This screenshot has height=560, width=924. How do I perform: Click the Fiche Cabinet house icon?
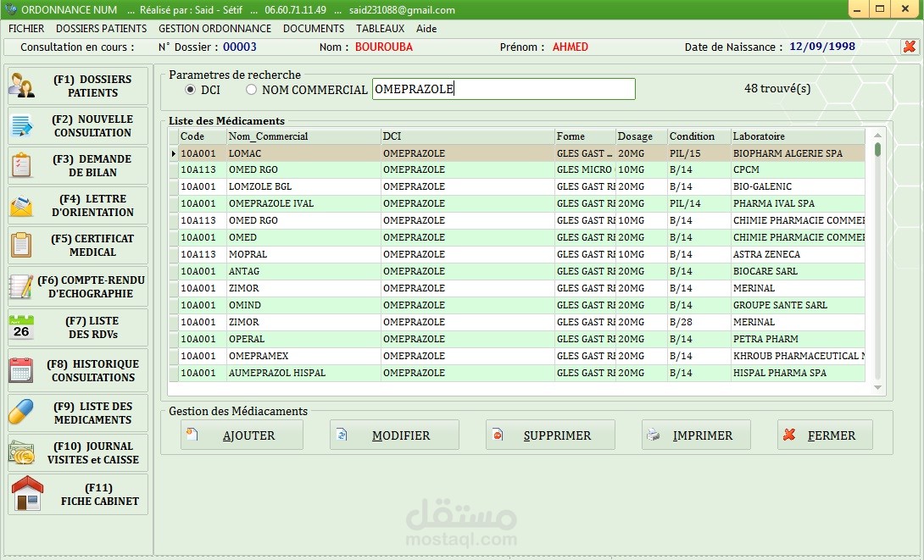[27, 493]
